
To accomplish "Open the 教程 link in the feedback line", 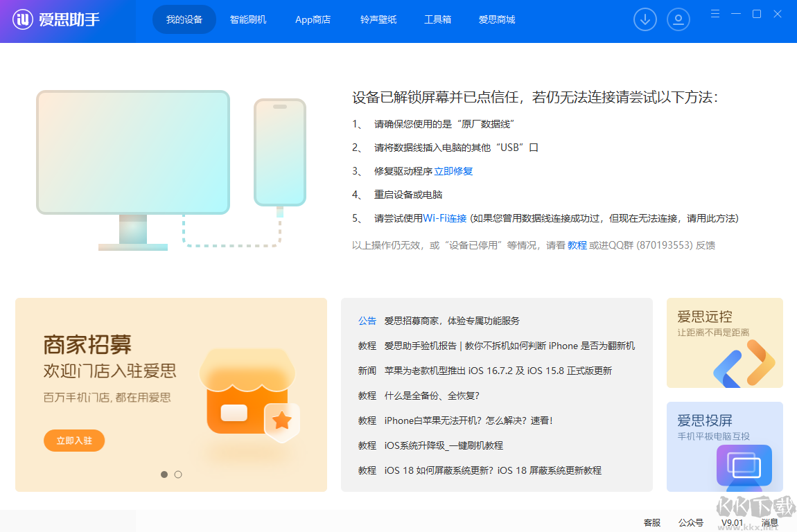I will (x=577, y=245).
